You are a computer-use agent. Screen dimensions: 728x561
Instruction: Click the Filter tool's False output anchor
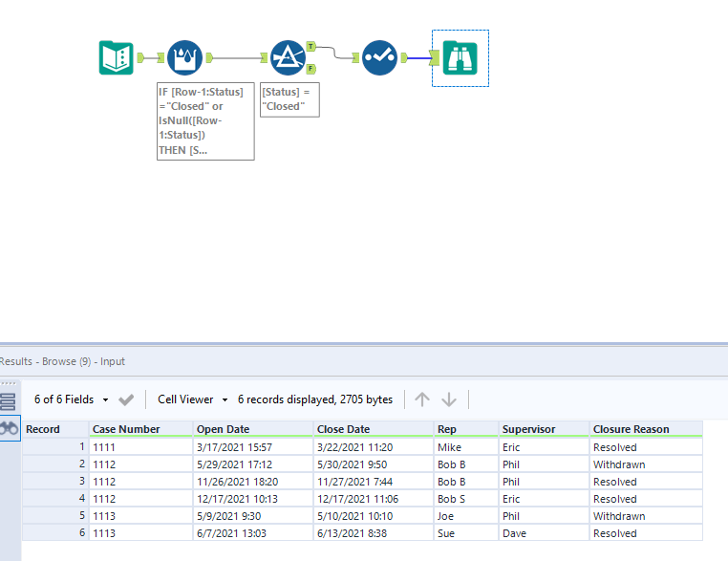(x=311, y=69)
